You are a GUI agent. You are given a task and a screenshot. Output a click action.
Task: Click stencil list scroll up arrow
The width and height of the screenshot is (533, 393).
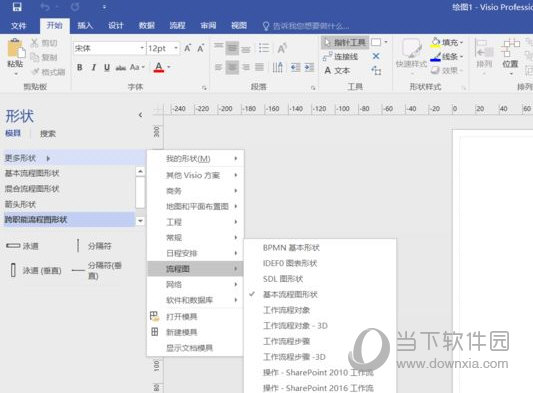tap(140, 171)
